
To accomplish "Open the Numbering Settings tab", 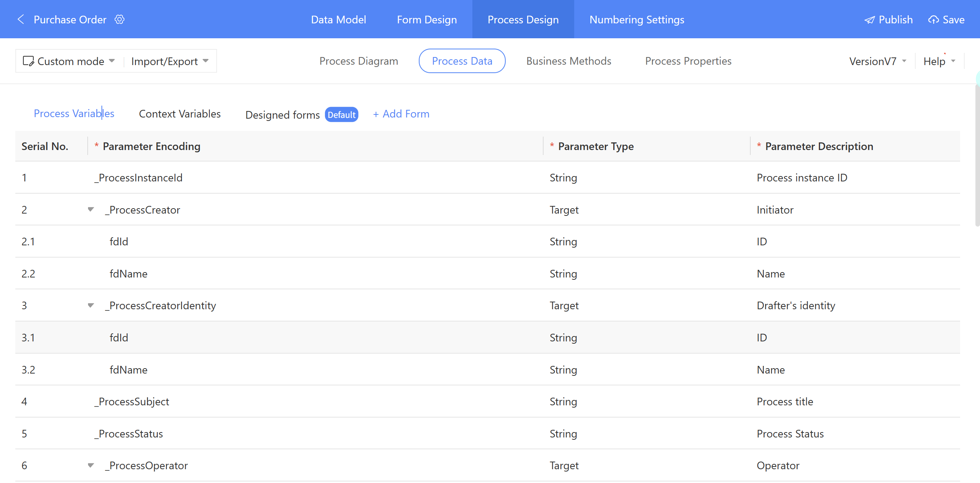I will [637, 20].
